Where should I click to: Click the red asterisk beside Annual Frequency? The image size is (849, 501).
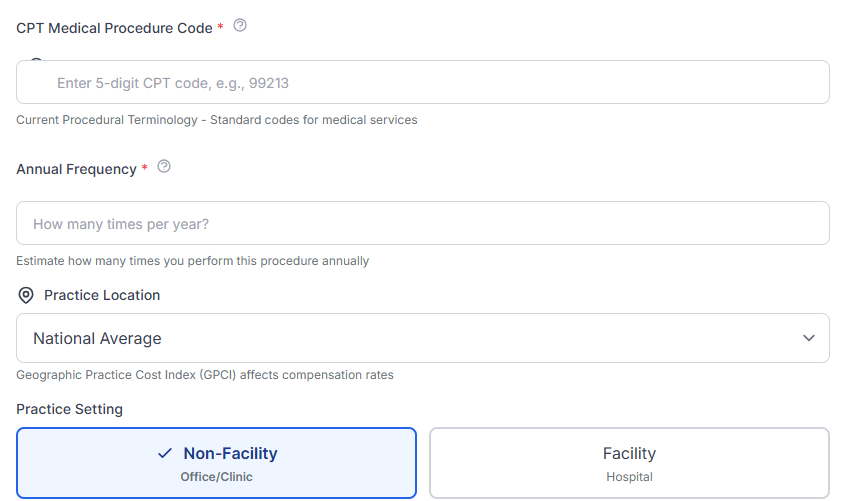144,169
